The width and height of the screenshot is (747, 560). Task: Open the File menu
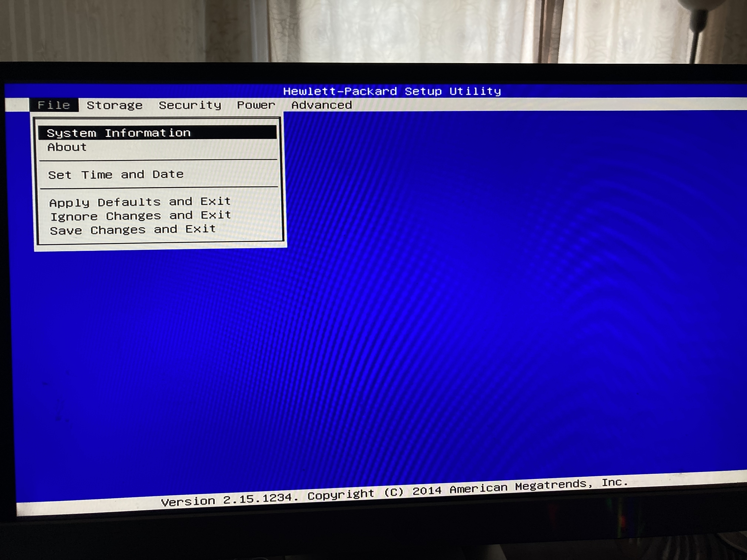click(54, 105)
